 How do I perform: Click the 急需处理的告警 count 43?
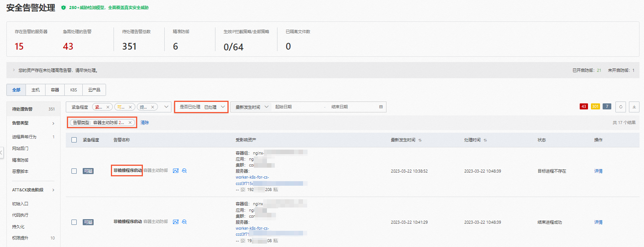[68, 46]
